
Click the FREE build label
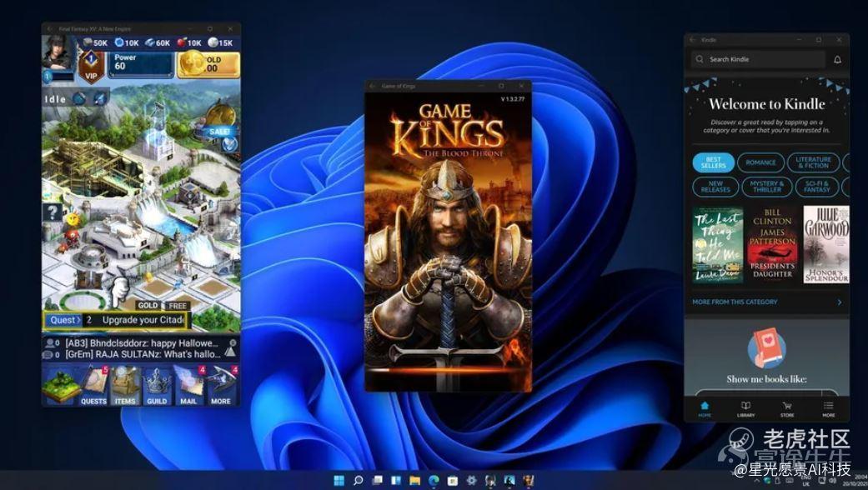pos(178,305)
